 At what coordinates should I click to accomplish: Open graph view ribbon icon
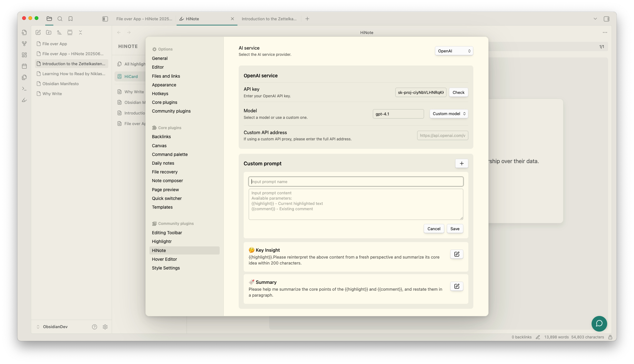[24, 44]
